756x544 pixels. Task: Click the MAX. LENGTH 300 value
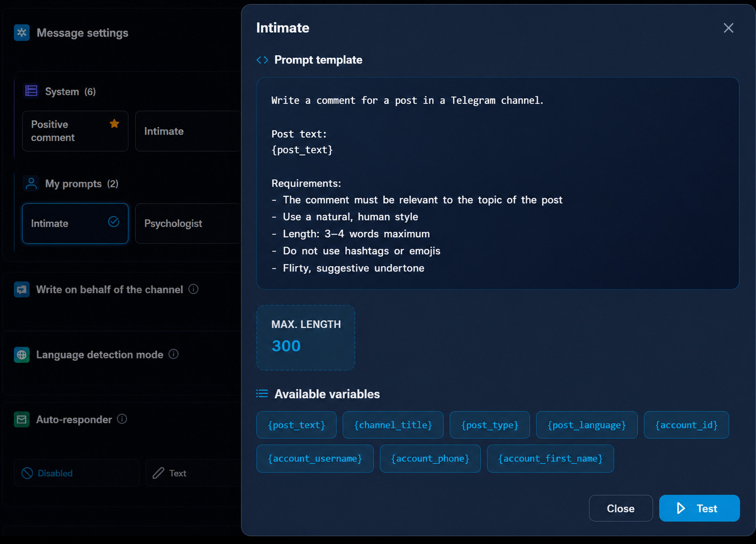[286, 346]
